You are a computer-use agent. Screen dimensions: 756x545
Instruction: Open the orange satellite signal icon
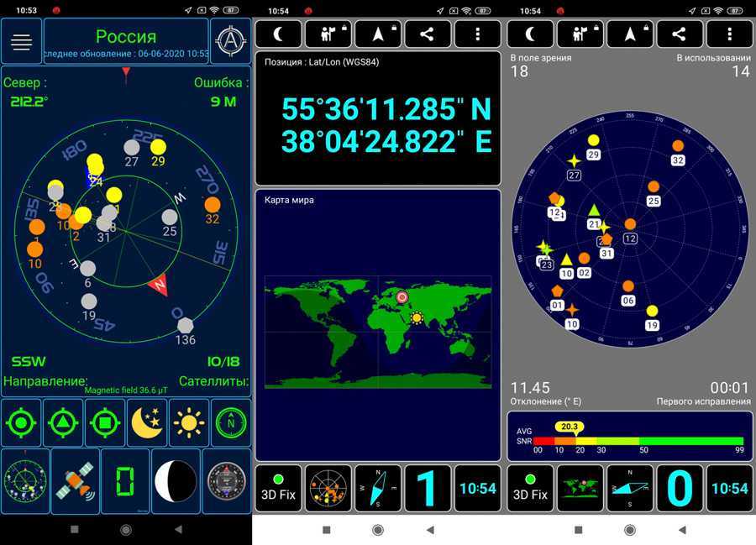[75, 481]
